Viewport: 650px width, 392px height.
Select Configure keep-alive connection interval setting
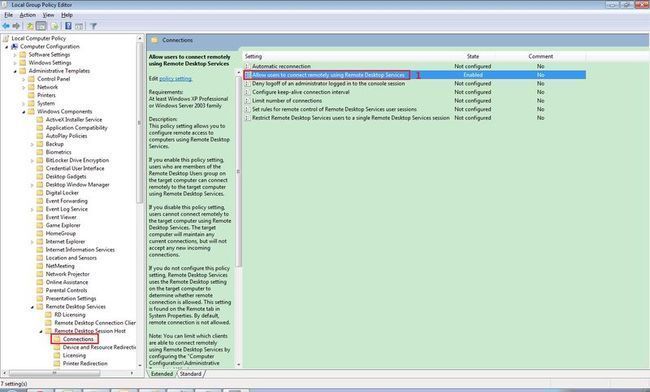pos(301,92)
